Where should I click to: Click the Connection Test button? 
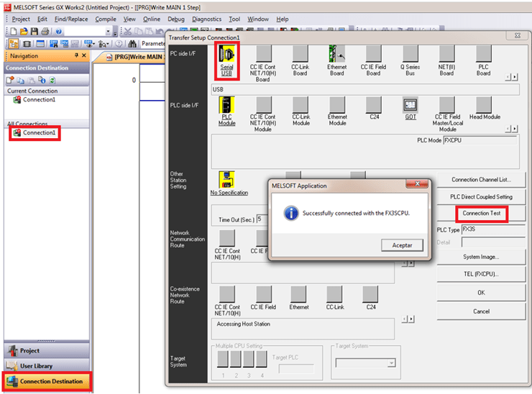click(481, 214)
